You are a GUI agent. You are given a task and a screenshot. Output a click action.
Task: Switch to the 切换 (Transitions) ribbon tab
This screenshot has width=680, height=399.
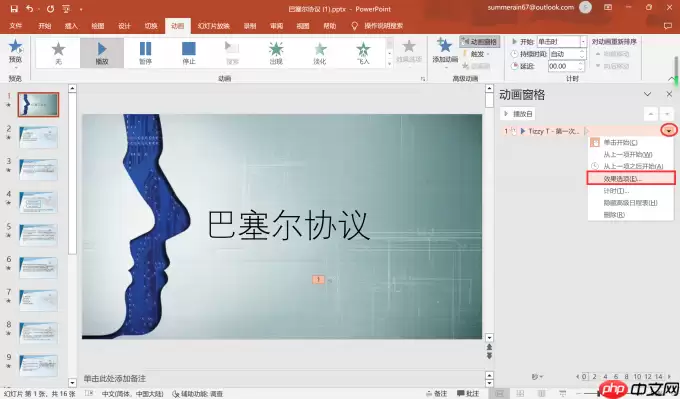151,26
